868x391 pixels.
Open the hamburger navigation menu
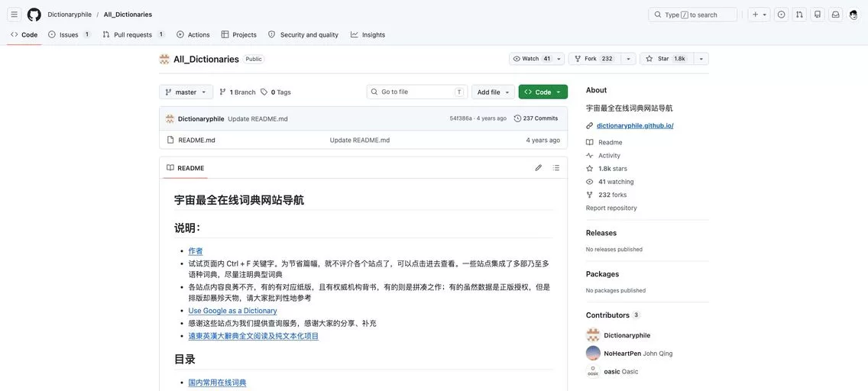click(x=15, y=15)
